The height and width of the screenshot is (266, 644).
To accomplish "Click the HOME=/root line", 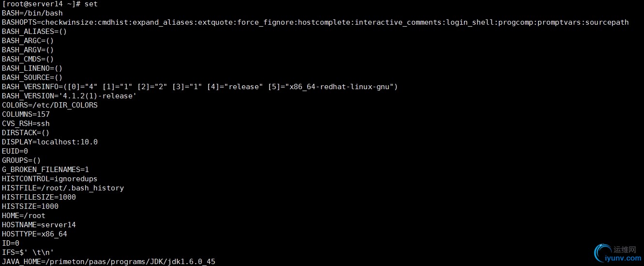I will tap(24, 216).
